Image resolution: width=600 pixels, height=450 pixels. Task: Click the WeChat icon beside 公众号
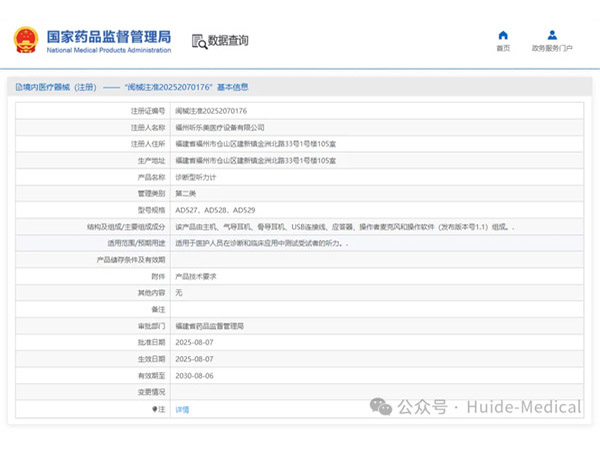click(381, 407)
